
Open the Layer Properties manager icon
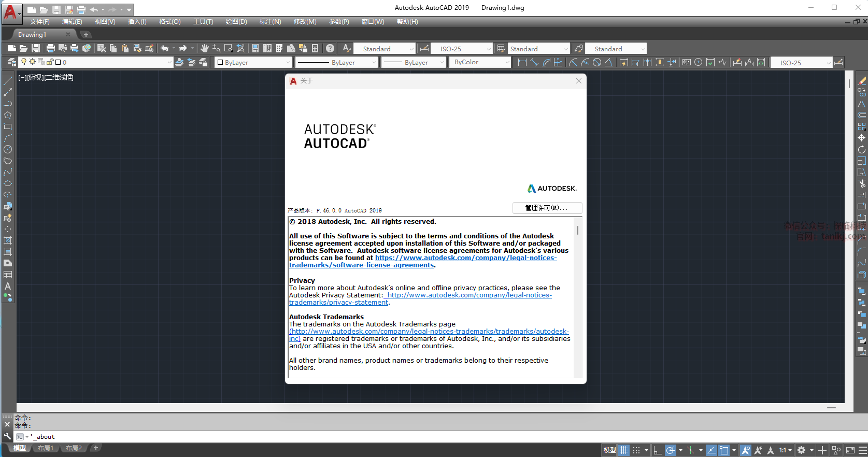[11, 62]
